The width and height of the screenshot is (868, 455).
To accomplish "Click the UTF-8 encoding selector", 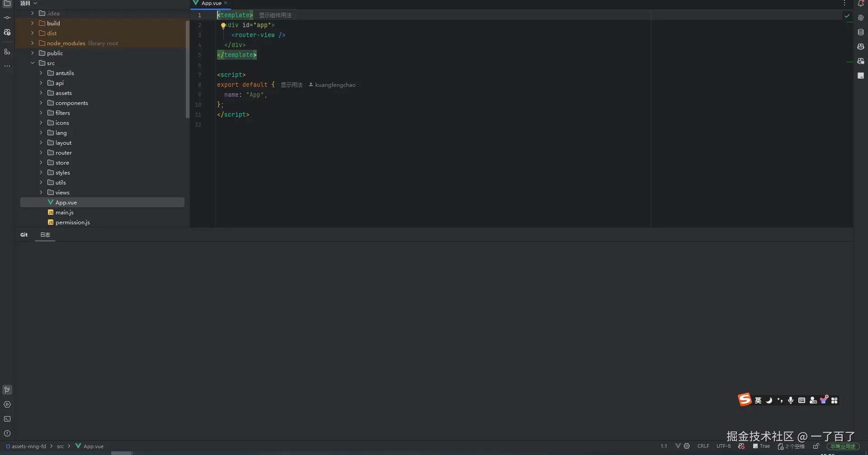I will pyautogui.click(x=723, y=446).
